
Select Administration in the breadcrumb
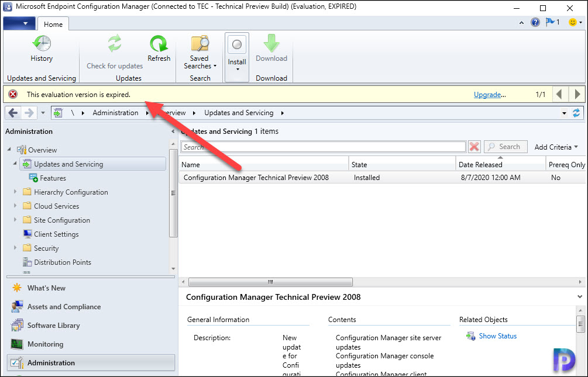coord(115,113)
